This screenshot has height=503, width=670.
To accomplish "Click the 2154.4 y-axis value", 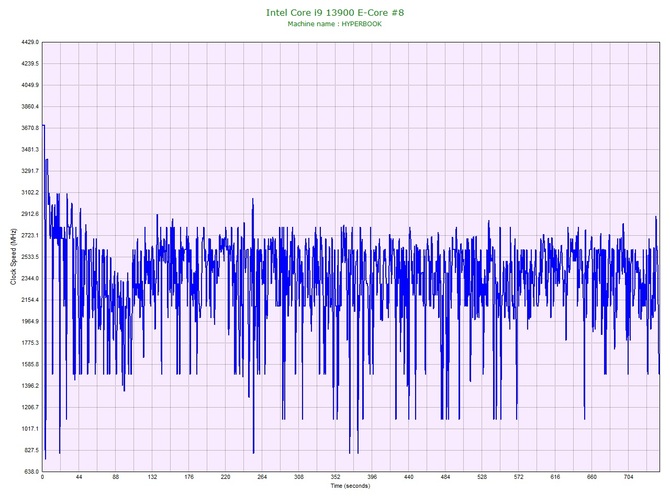I will 30,300.
